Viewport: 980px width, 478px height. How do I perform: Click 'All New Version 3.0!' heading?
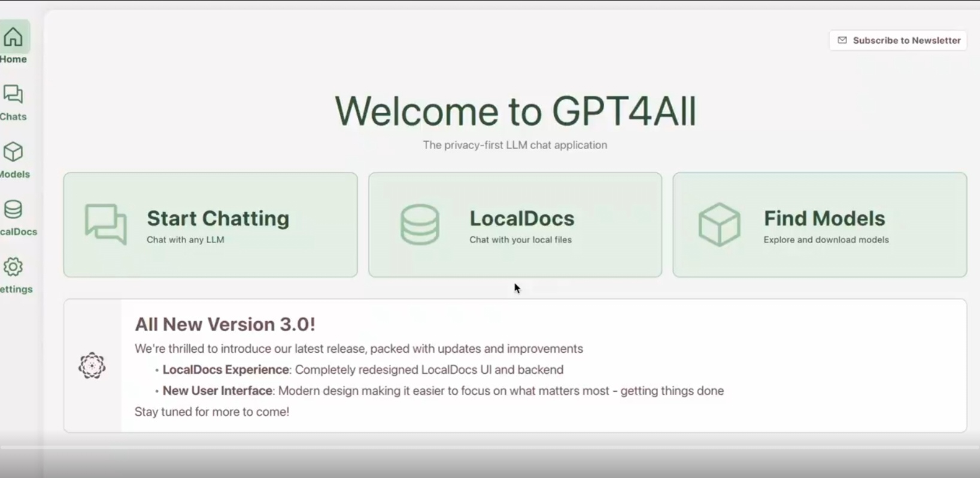[225, 324]
